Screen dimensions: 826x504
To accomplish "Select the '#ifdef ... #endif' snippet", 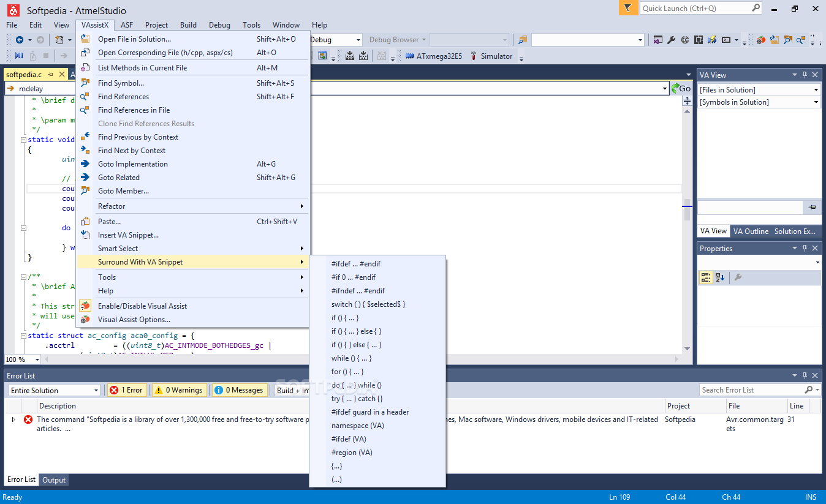I will (378, 264).
